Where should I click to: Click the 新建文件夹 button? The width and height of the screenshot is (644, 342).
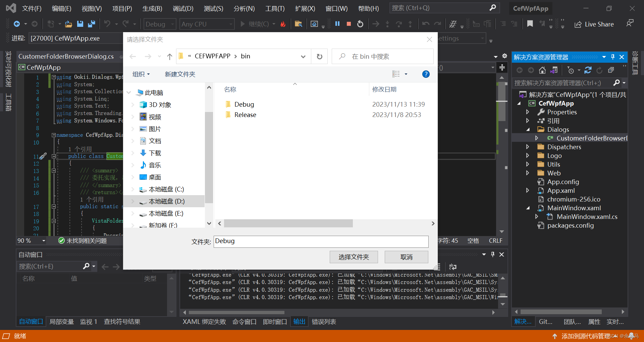click(180, 74)
